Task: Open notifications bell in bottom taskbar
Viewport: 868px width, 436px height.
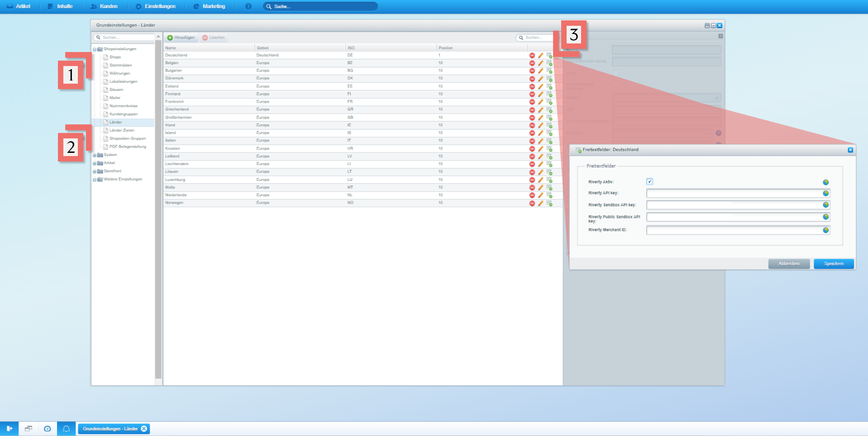Action: [66, 429]
